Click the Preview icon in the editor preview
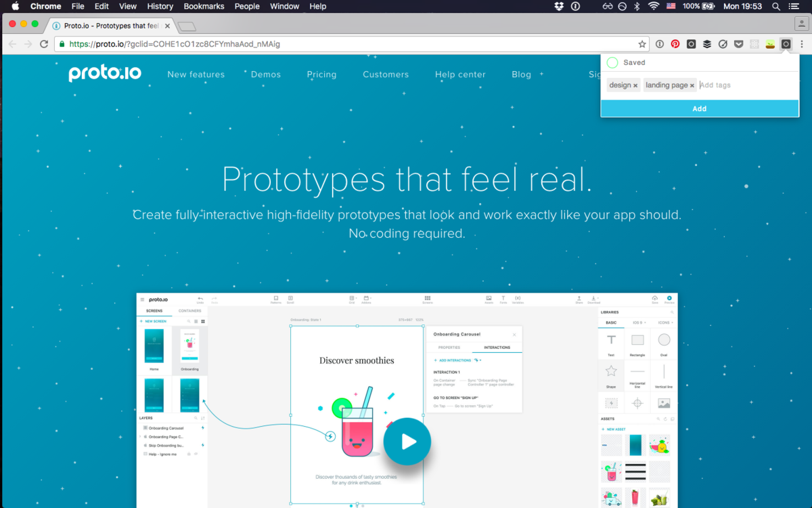Image resolution: width=812 pixels, height=508 pixels. point(669,299)
